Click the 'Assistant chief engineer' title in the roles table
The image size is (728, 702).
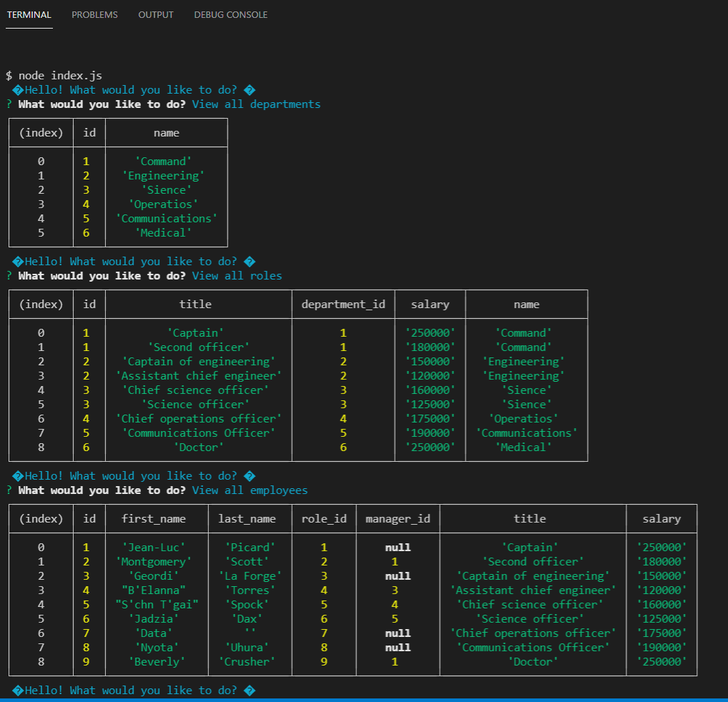pyautogui.click(x=199, y=376)
